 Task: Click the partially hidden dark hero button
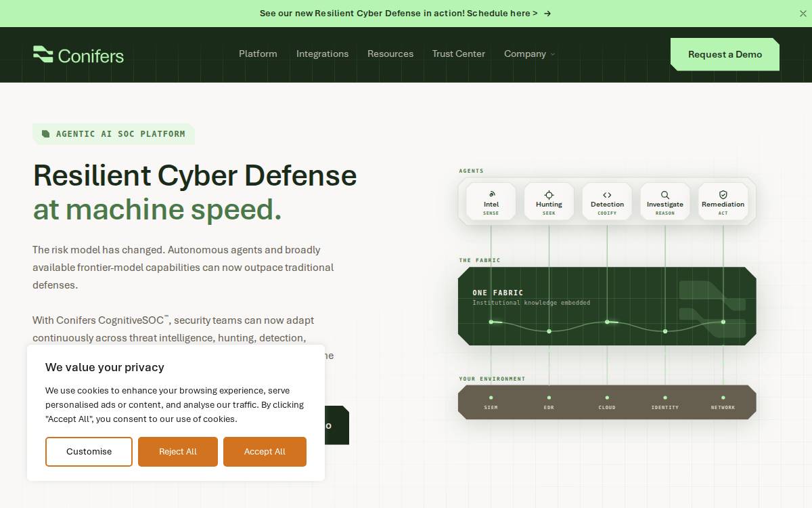pyautogui.click(x=336, y=425)
